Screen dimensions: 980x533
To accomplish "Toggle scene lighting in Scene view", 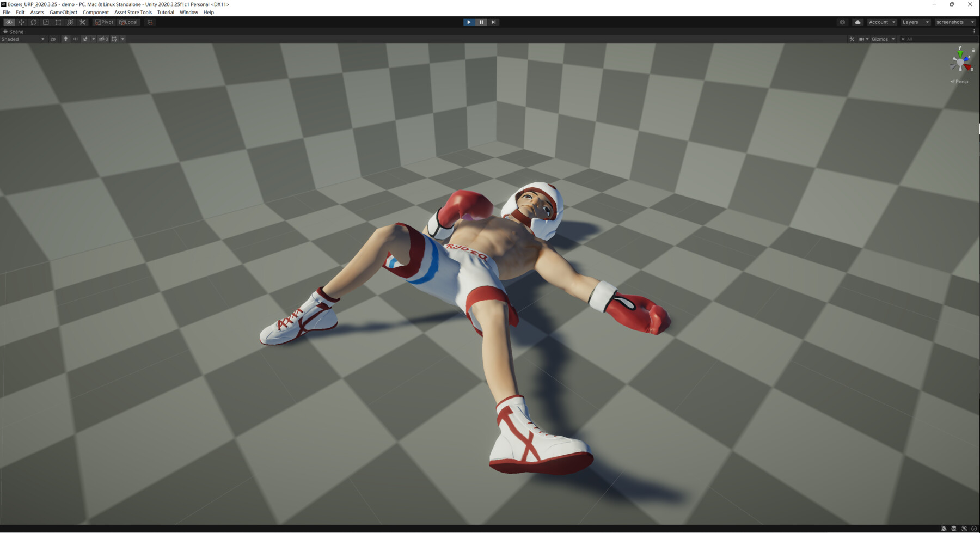I will 65,39.
